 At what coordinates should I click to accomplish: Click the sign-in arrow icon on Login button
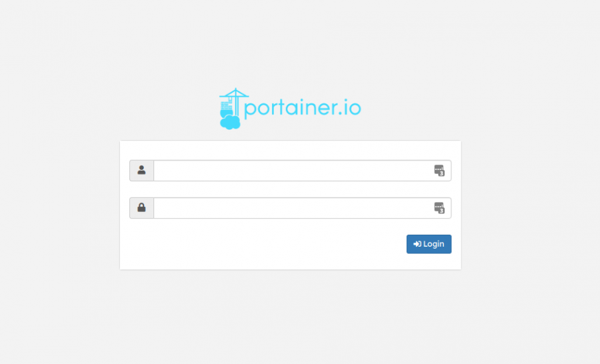coord(417,244)
